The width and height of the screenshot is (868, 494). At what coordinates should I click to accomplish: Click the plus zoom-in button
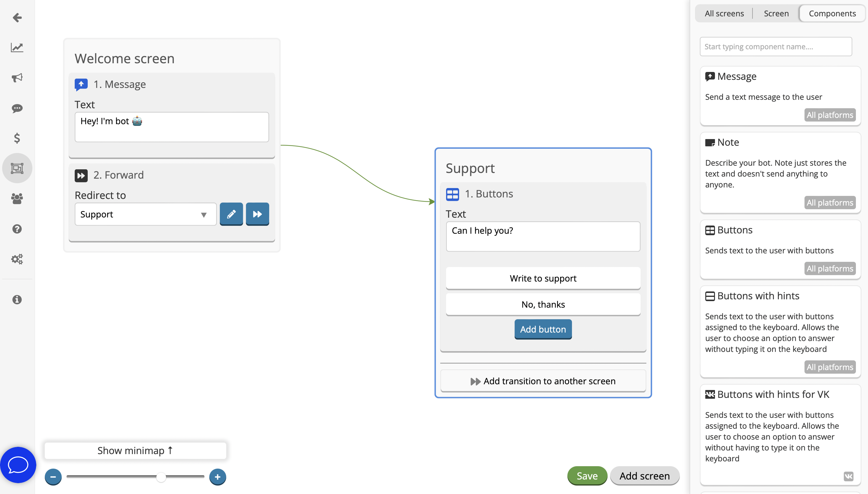pyautogui.click(x=217, y=477)
